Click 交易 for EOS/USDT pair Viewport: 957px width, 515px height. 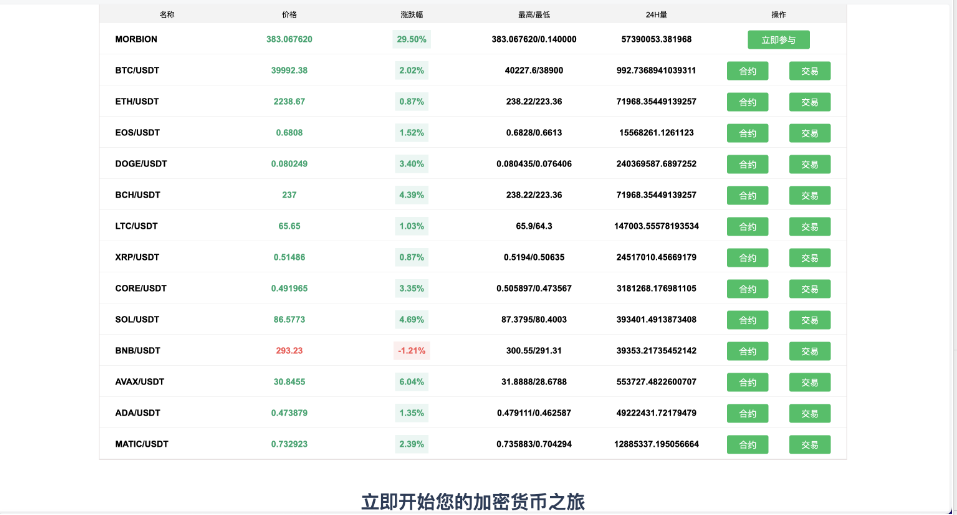point(809,133)
